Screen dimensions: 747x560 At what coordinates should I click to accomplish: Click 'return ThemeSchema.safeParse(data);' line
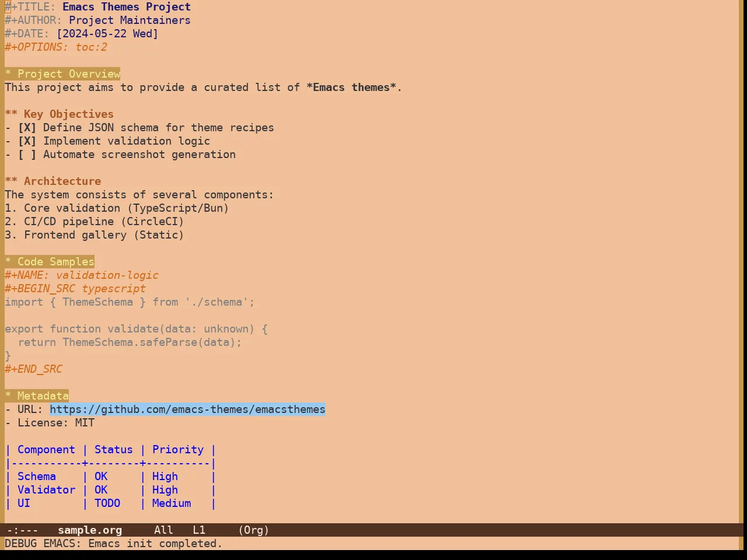coord(130,342)
